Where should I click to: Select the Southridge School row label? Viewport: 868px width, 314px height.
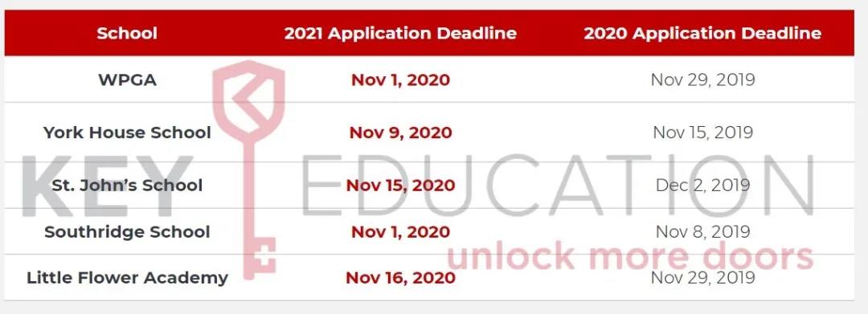(127, 231)
